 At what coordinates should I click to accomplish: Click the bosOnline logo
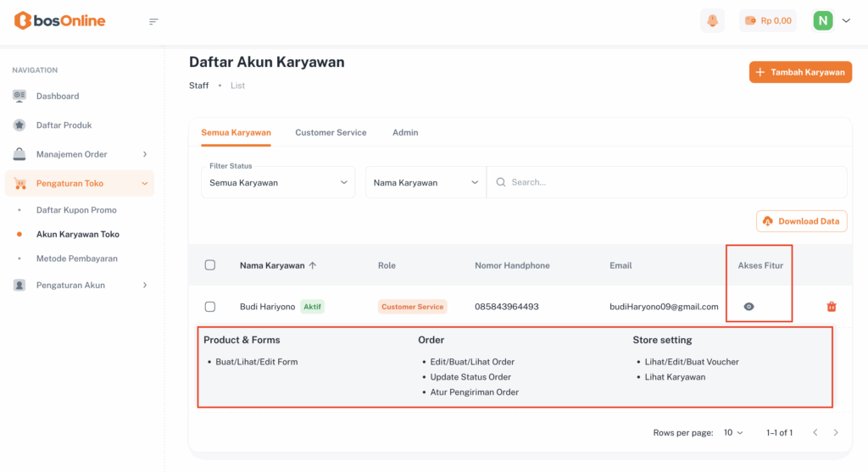pos(60,21)
